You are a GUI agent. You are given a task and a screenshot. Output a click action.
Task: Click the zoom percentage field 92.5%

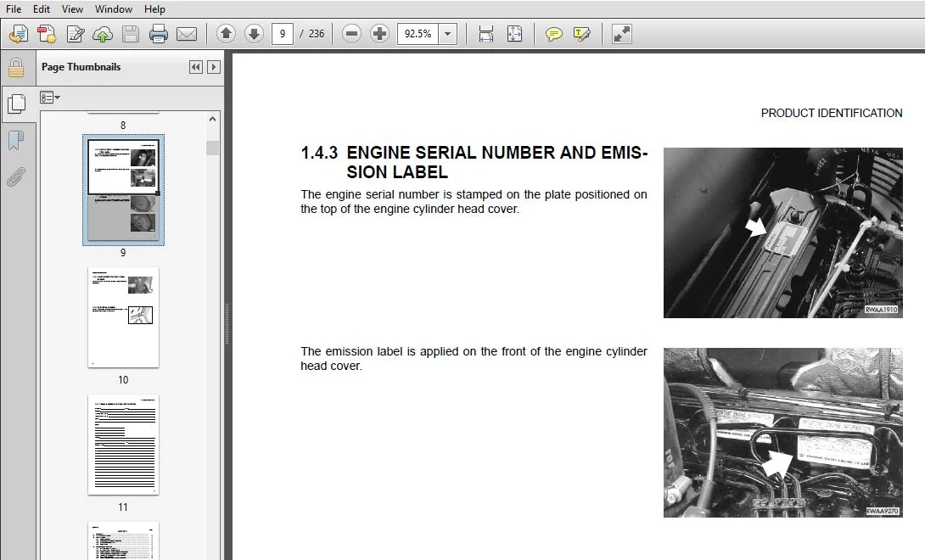418,34
